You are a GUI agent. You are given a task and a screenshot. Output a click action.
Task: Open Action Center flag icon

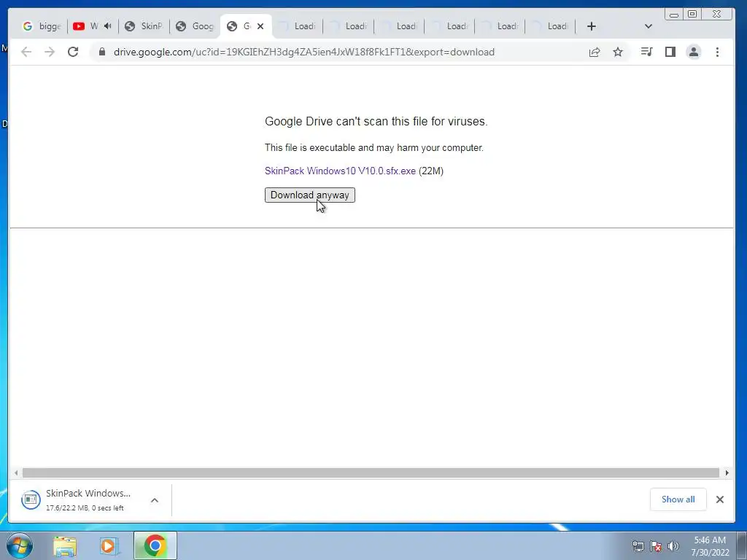[656, 546]
